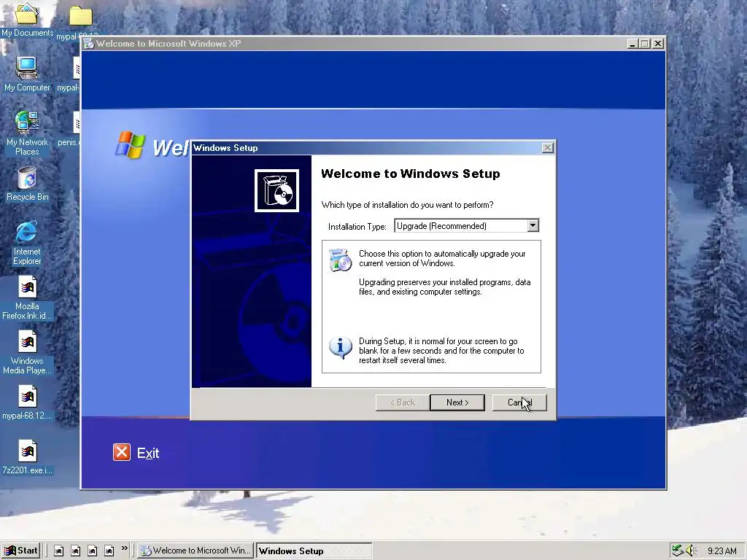Screen dimensions: 747x560
Task: Click the 'Choose this option to automatically upgrade' text
Action: coord(442,258)
